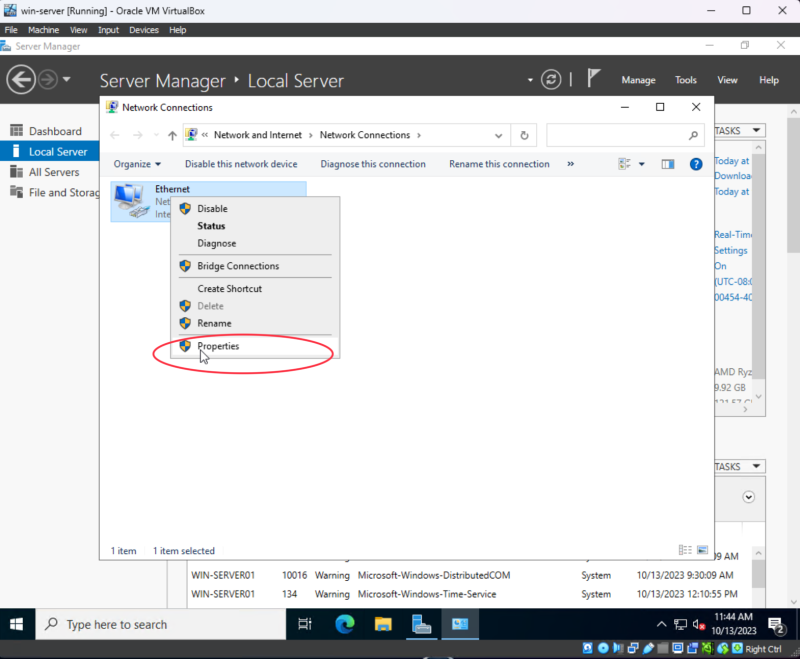Open Properties from the context menu
Screen dimensions: 800x659
[218, 346]
